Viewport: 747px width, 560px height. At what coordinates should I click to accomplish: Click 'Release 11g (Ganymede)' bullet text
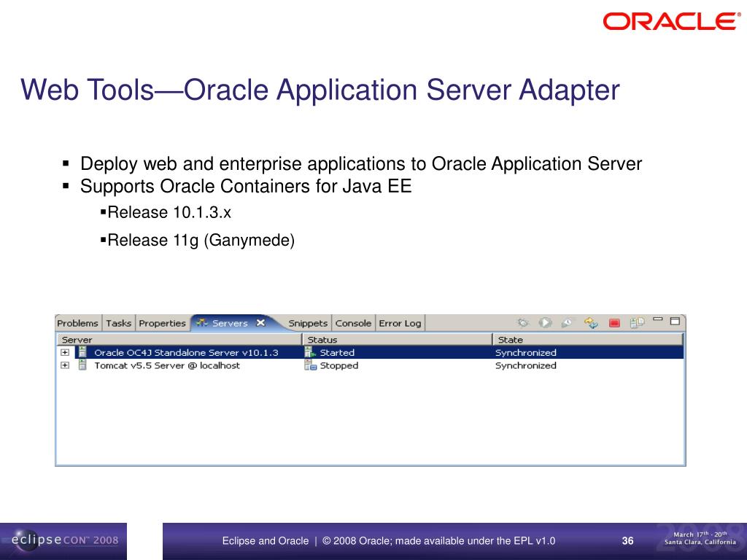[x=201, y=240]
